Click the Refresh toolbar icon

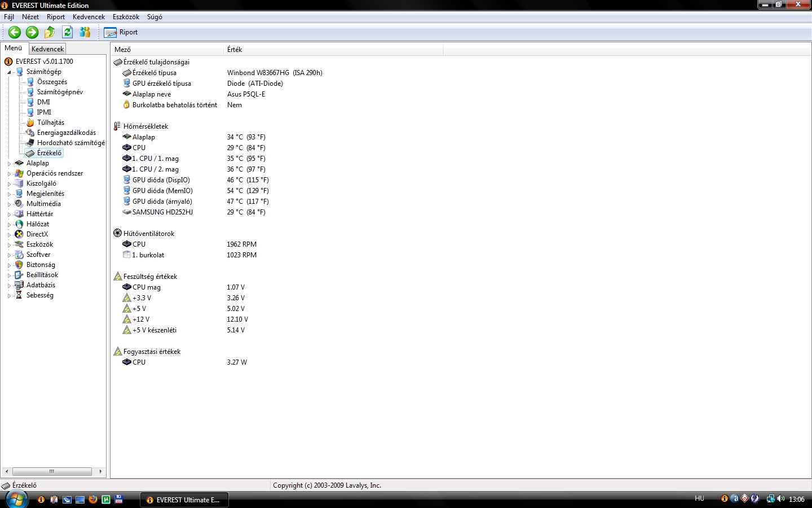click(x=68, y=32)
